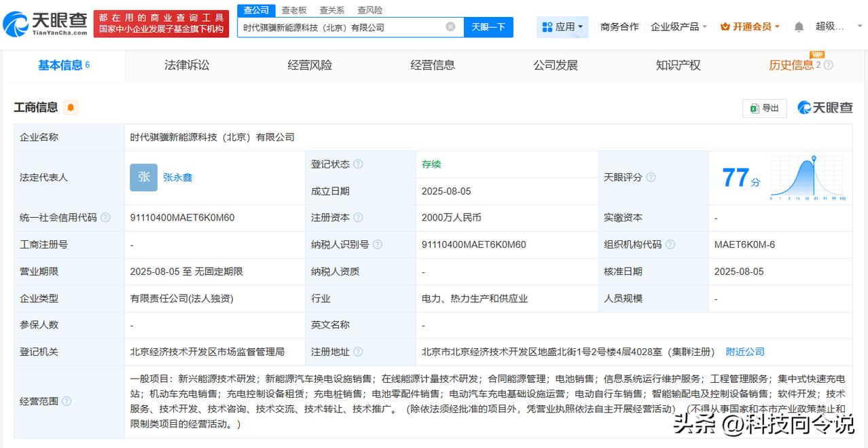The height and width of the screenshot is (448, 868).
Task: Clear the search box with the X icon
Action: pyautogui.click(x=450, y=27)
